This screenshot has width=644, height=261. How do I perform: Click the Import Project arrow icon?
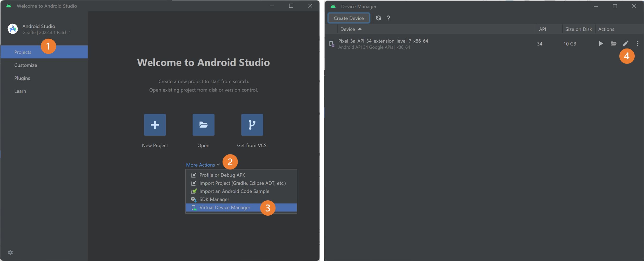tap(194, 183)
